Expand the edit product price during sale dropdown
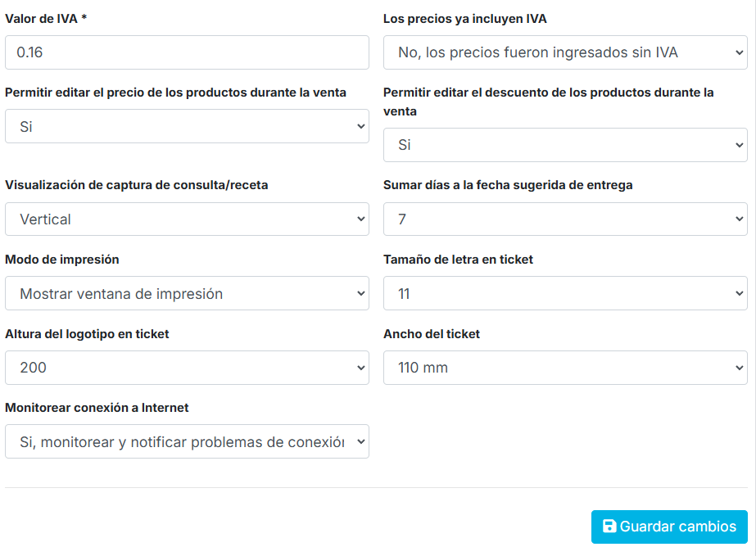The width and height of the screenshot is (756, 556). tap(187, 127)
